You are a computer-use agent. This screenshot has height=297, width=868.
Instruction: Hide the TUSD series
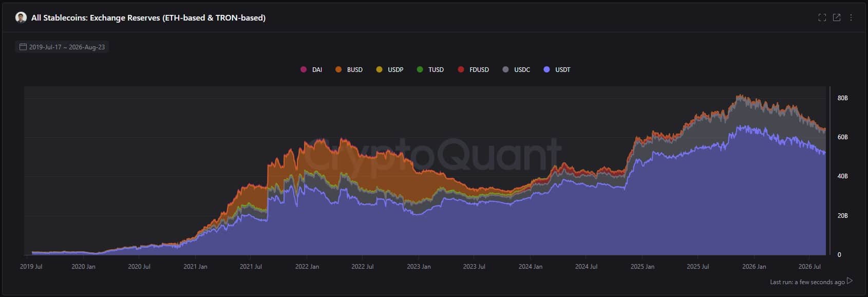tap(430, 69)
